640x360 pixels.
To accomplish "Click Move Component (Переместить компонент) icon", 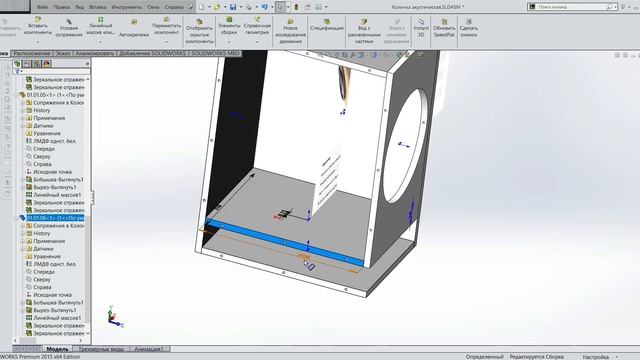I will 167,19.
